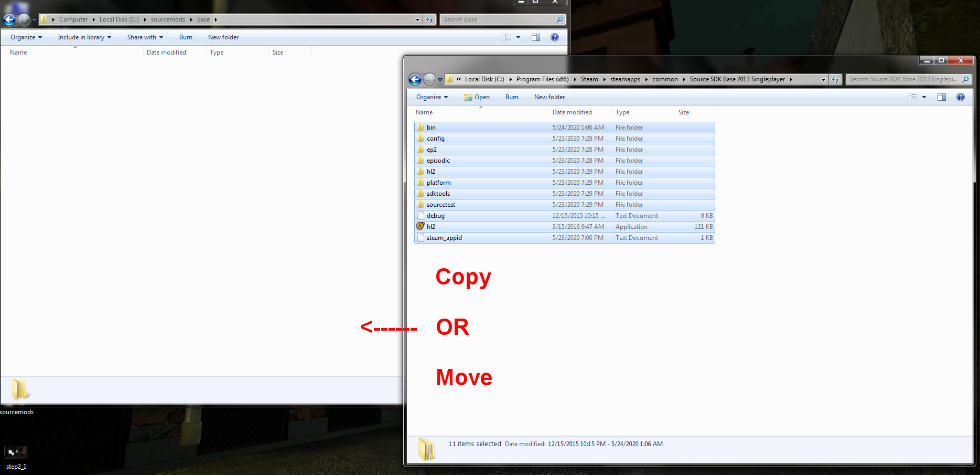The height and width of the screenshot is (475, 980).
Task: Click Burn in Source SDK toolbar
Action: tap(512, 97)
